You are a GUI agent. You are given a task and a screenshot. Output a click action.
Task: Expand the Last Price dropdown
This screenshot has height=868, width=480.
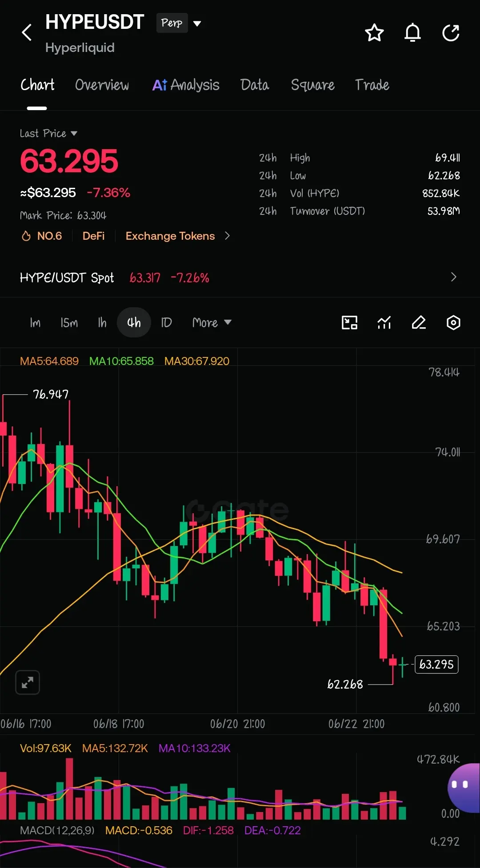48,133
